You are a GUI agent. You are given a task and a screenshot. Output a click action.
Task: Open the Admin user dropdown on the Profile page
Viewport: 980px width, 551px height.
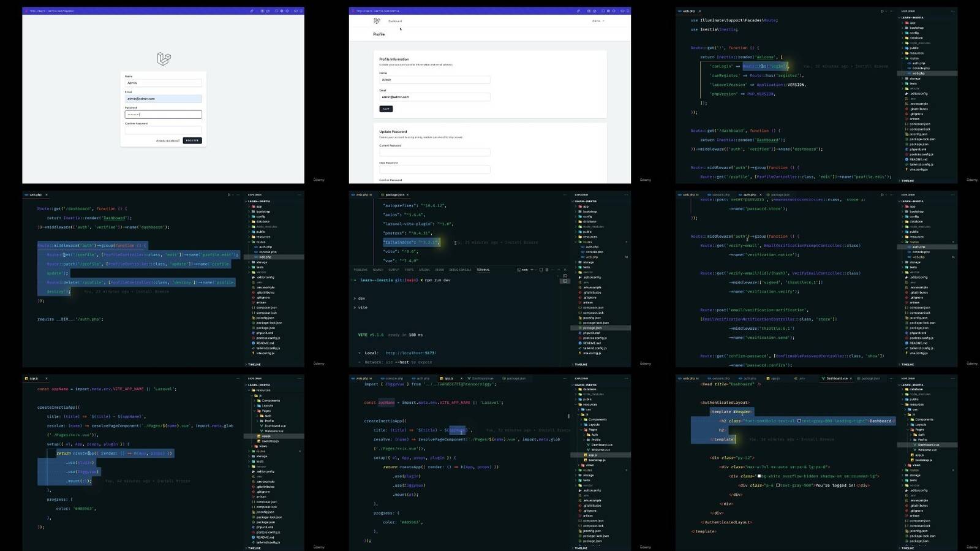pos(598,21)
